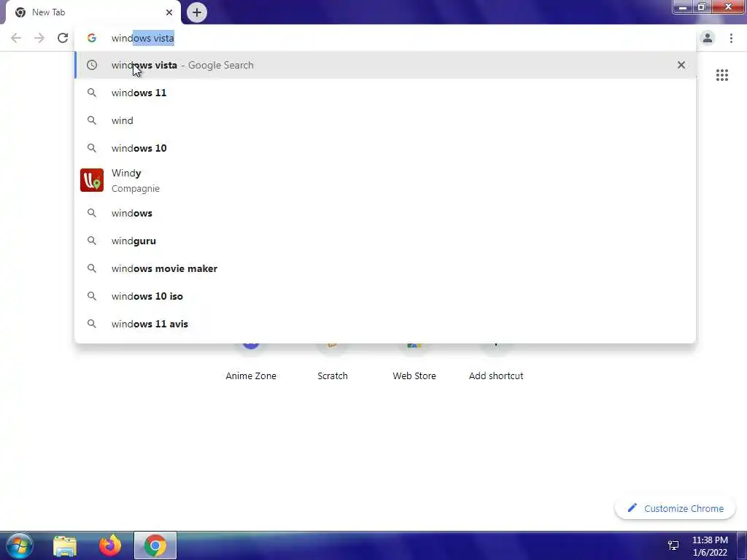This screenshot has height=560, width=747.
Task: Reload the page with the refresh icon
Action: point(63,38)
